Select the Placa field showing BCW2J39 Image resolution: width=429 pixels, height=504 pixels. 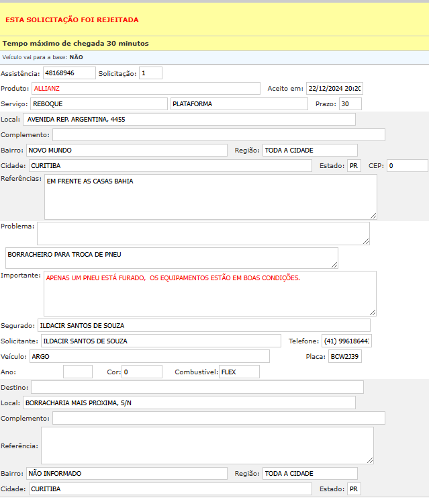345,356
